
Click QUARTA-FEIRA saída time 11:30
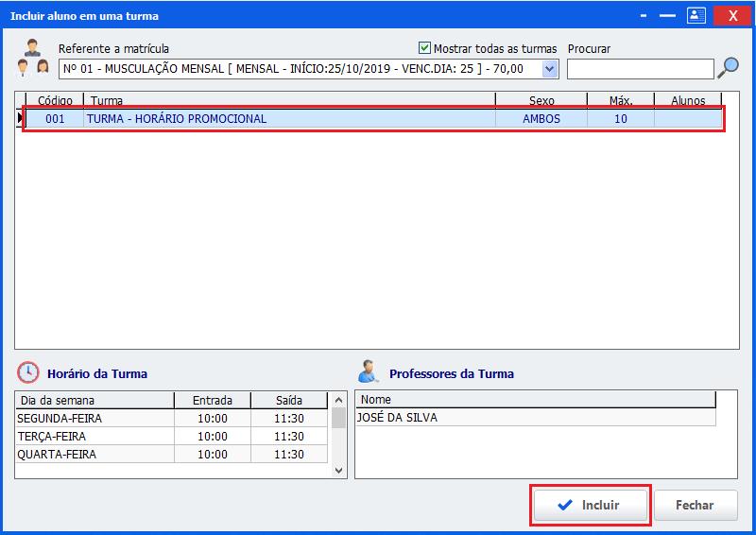click(289, 454)
